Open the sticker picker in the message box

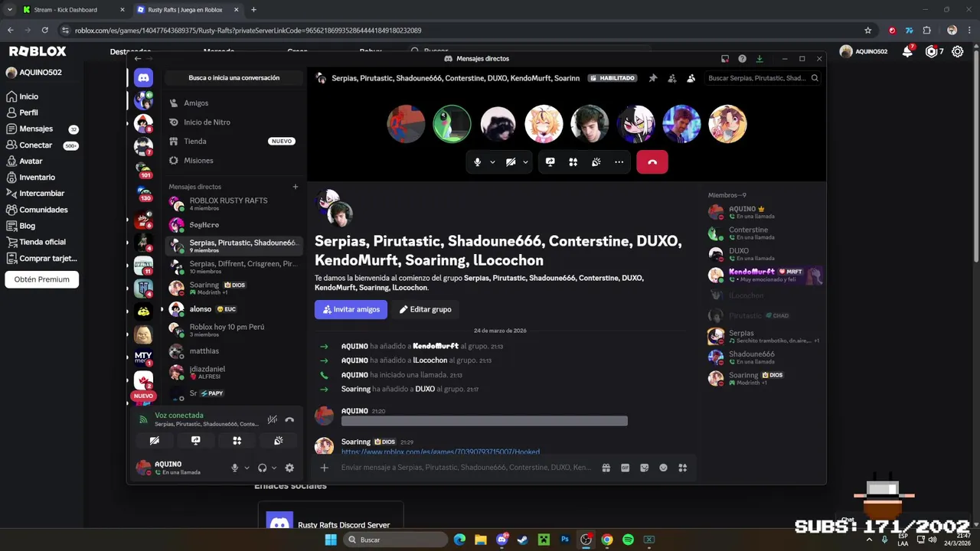coord(644,468)
